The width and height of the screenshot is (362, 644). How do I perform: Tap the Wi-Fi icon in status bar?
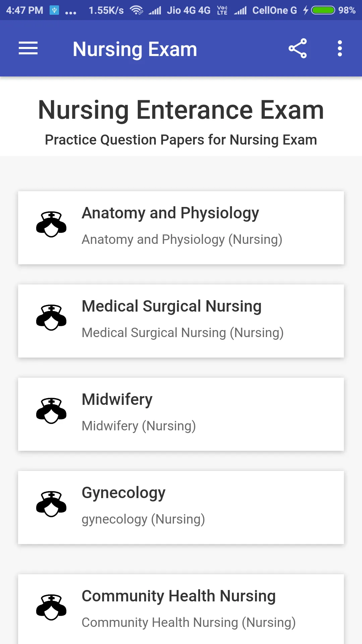[136, 10]
